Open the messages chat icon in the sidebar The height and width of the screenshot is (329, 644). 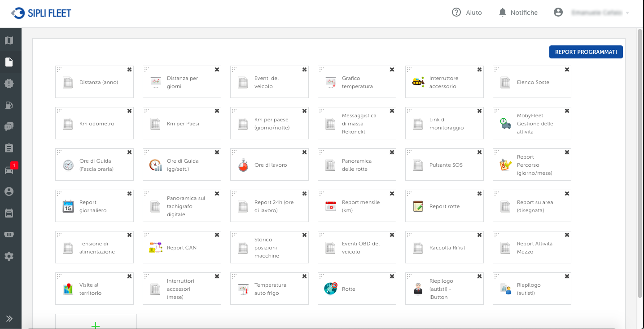click(x=10, y=126)
